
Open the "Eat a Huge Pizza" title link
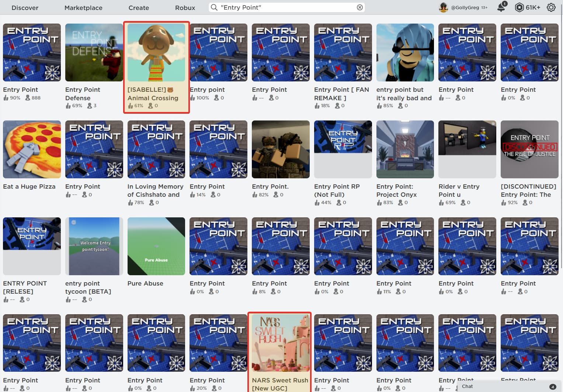[29, 186]
